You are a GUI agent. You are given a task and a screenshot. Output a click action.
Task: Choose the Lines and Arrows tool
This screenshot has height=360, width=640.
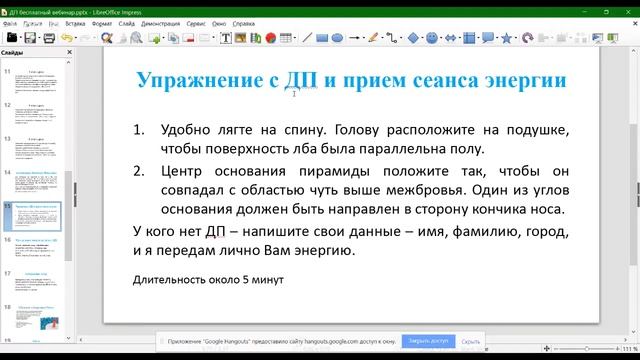pos(354,38)
